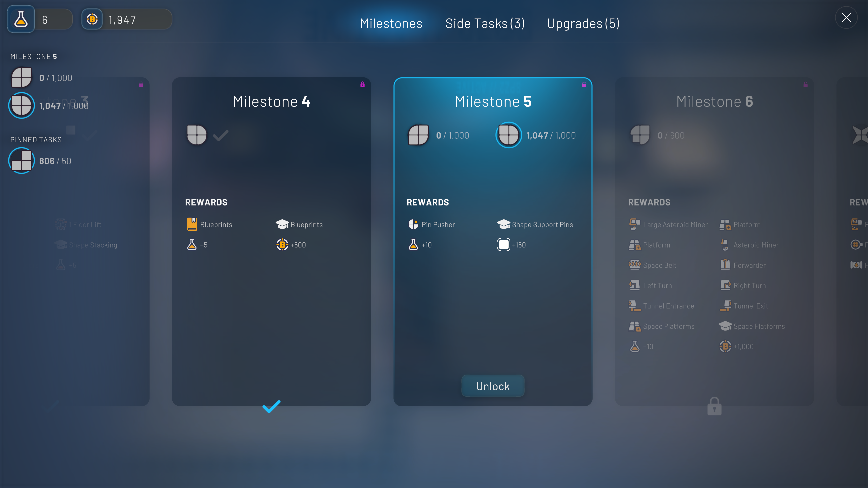Viewport: 868px width, 488px height.
Task: Toggle pin on the 1,047/1,000 shape goal
Action: (x=508, y=135)
